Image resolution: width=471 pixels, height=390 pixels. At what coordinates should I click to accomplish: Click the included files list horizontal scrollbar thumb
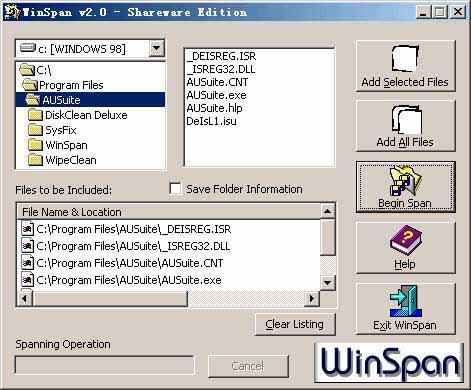pos(110,298)
